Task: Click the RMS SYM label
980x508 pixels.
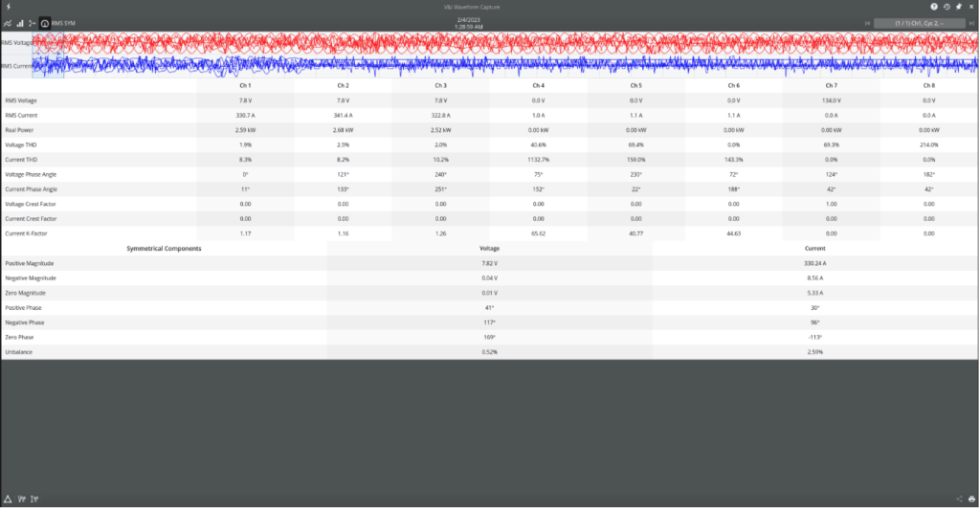Action: (63, 23)
